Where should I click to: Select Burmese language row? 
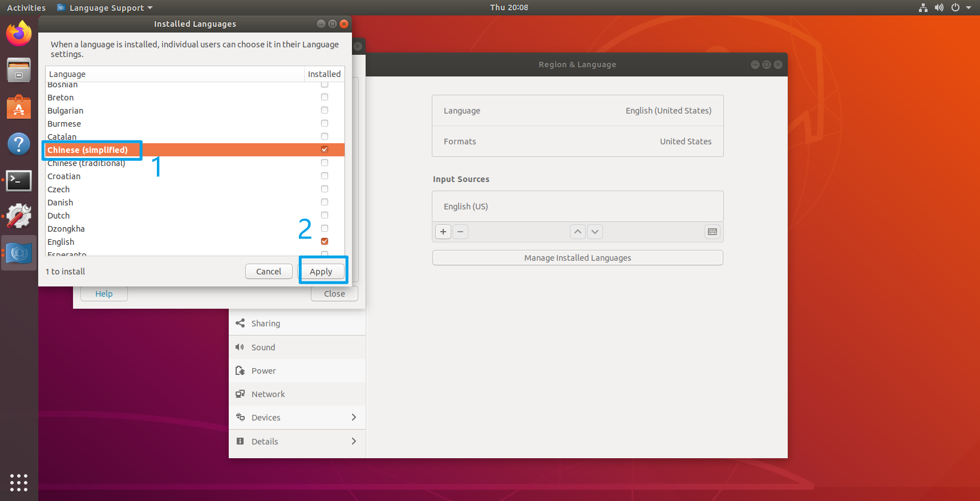click(x=195, y=123)
